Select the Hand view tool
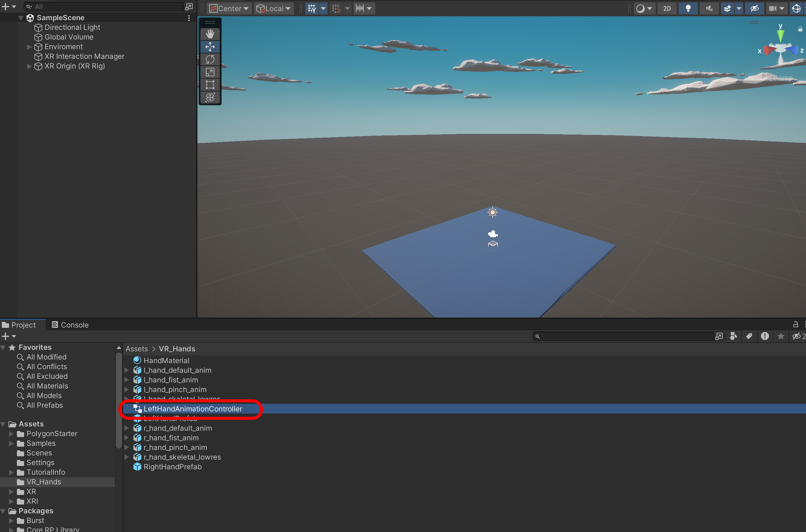806x532 pixels. coord(210,34)
